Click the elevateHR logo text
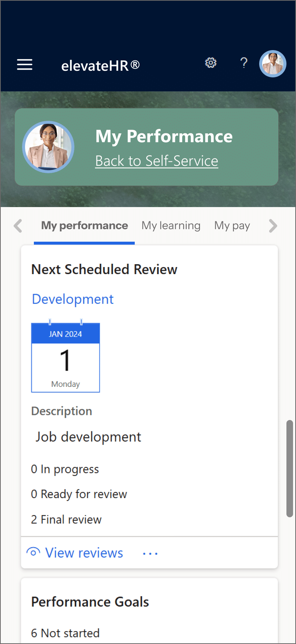Image resolution: width=296 pixels, height=644 pixels. [x=100, y=66]
